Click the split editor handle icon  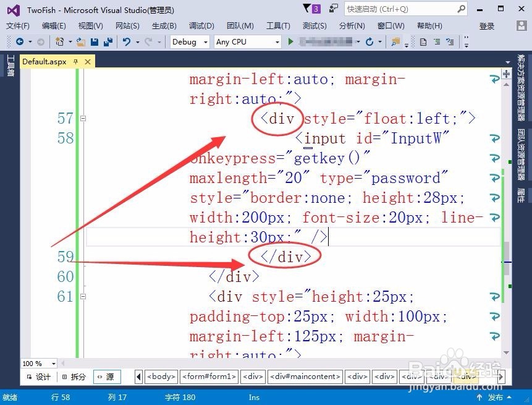[x=506, y=74]
